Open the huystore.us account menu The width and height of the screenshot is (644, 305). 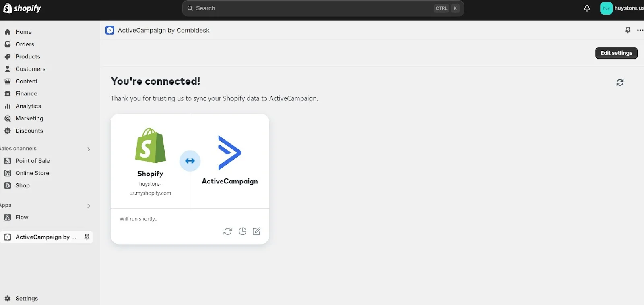(x=622, y=8)
